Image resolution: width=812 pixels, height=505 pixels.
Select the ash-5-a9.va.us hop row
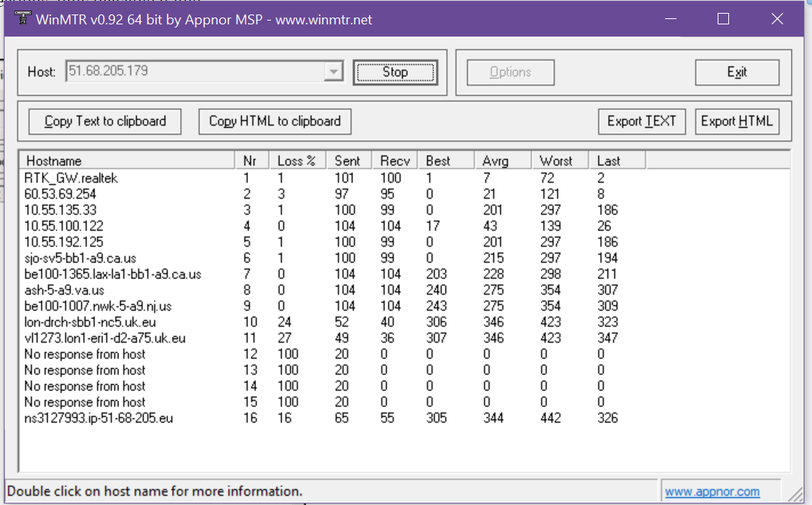65,290
